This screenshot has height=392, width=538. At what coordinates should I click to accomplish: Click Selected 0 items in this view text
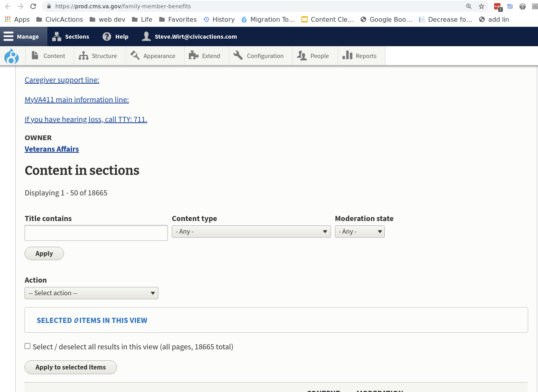coord(92,320)
